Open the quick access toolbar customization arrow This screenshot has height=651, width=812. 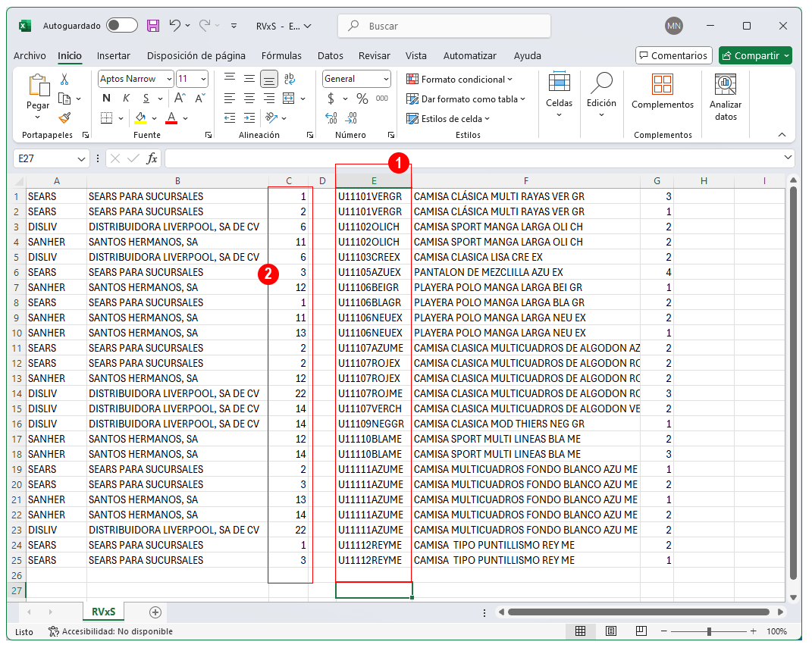click(x=234, y=25)
